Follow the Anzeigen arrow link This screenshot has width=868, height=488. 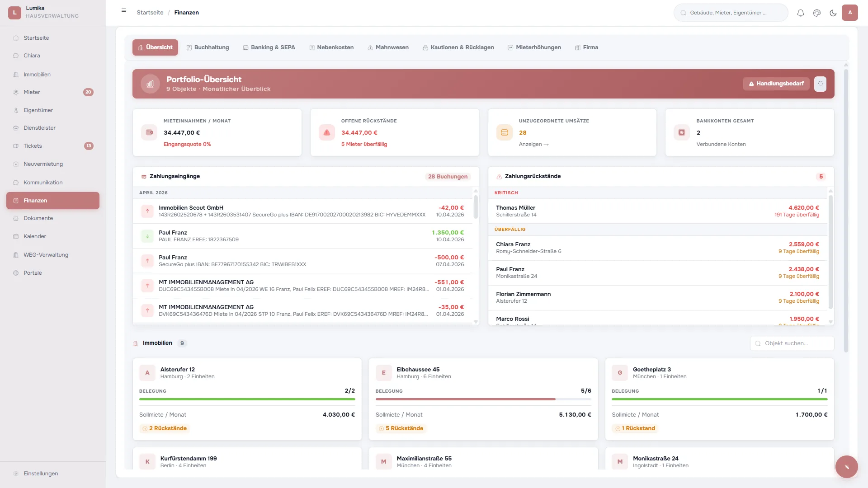pyautogui.click(x=533, y=144)
